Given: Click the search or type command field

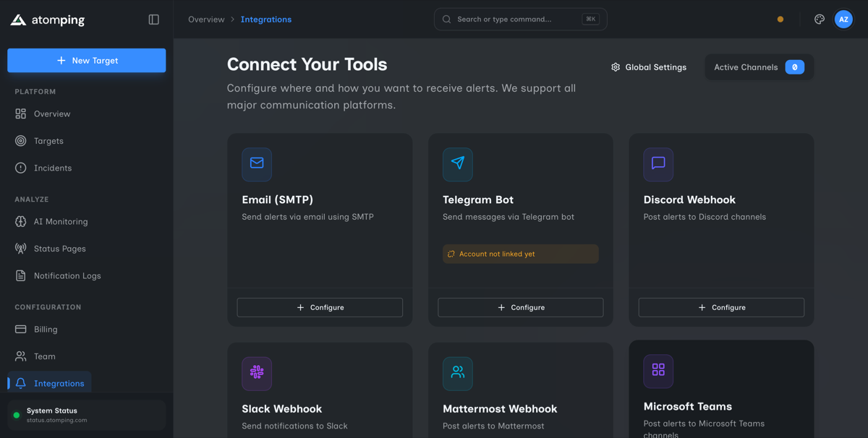Looking at the screenshot, I should (520, 19).
